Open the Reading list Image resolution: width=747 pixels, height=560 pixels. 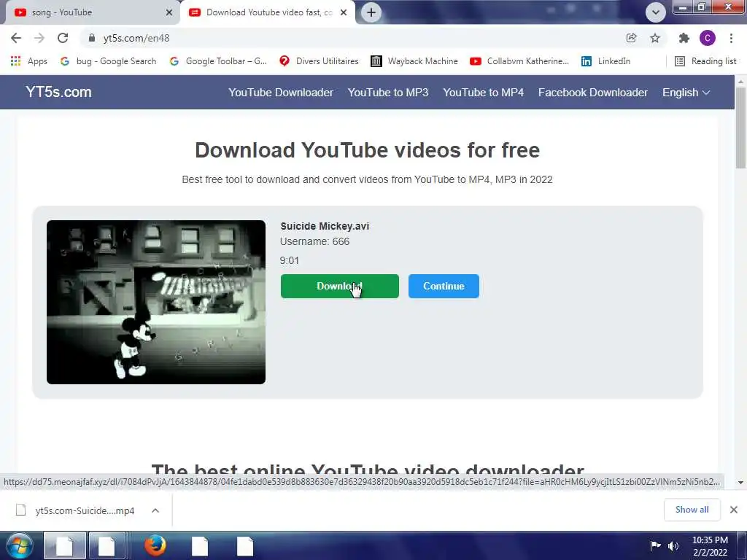point(705,61)
